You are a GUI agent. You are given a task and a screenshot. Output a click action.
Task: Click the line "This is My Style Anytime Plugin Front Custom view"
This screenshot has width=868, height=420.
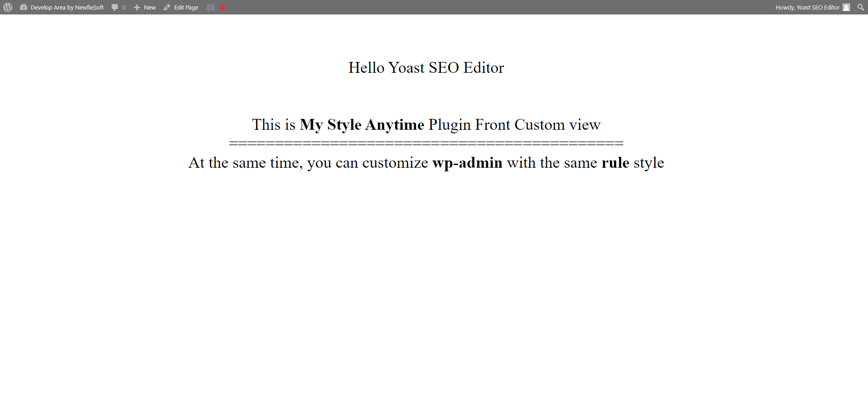point(426,124)
